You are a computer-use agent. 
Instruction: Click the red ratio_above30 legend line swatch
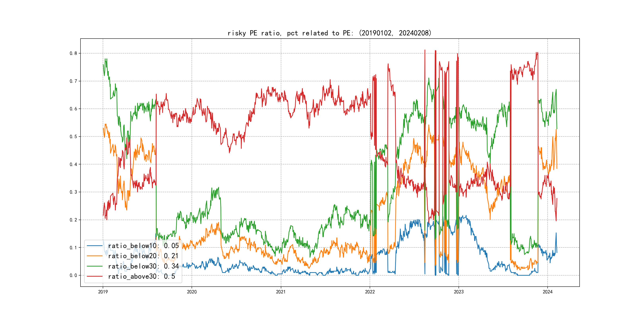pos(94,276)
